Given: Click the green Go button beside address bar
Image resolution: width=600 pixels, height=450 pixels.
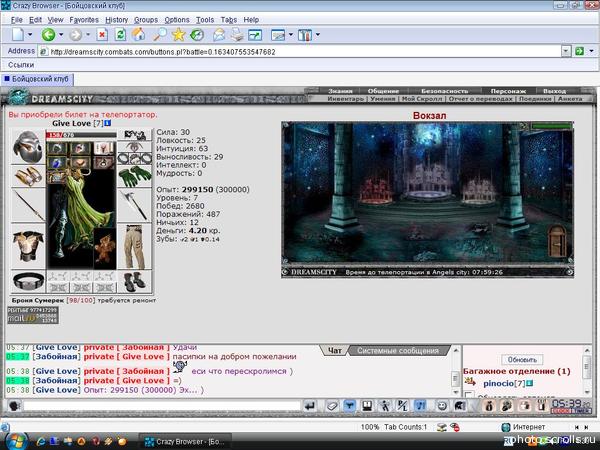Looking at the screenshot, I should [x=579, y=51].
